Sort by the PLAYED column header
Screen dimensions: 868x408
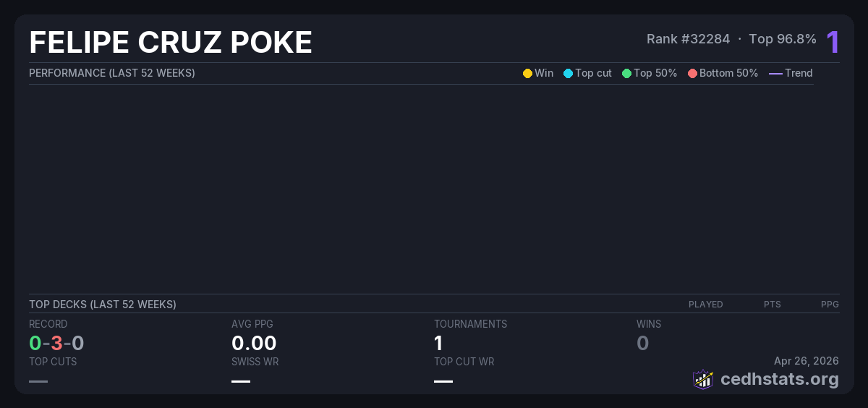pos(705,305)
